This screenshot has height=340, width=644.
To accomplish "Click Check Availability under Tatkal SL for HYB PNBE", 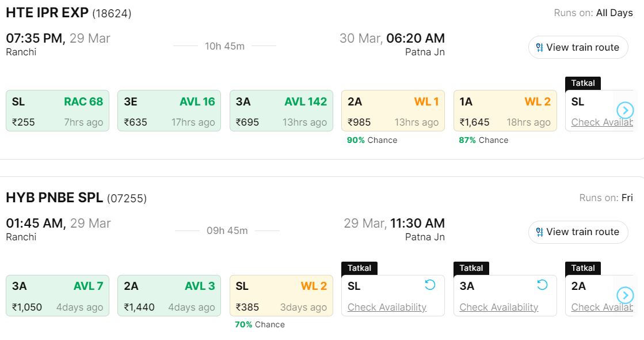I will (387, 307).
